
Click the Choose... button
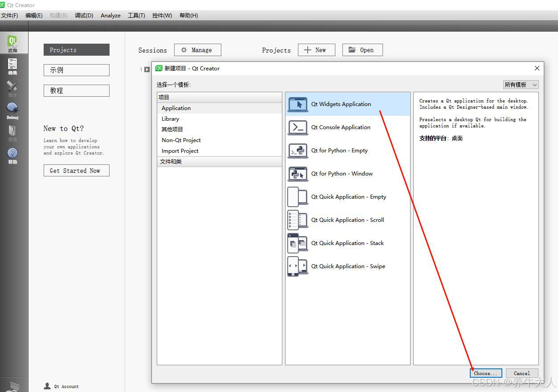pos(486,373)
